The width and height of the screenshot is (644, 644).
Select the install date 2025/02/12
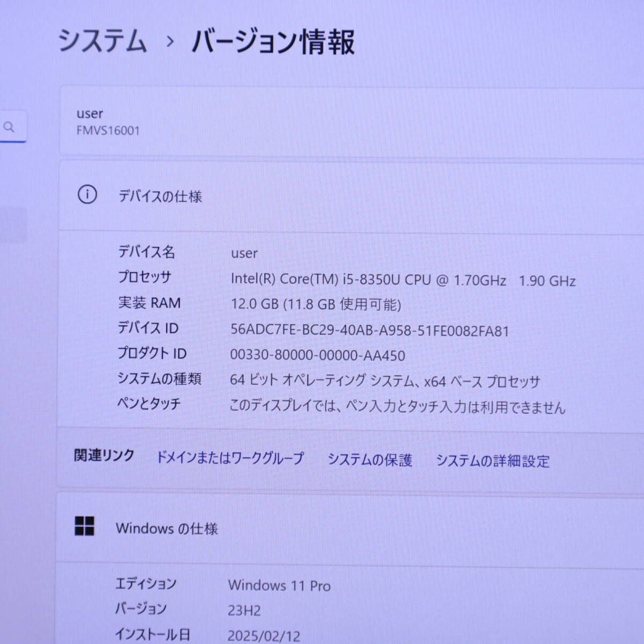[x=264, y=636]
